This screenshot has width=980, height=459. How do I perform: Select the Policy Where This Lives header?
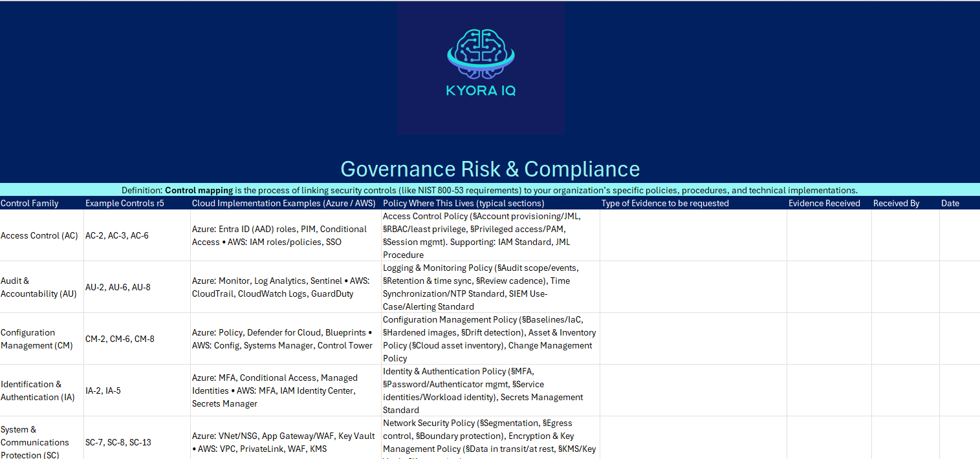463,203
